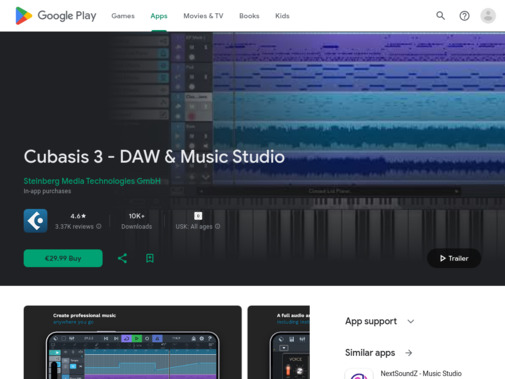Click the Similar apps heading
The height and width of the screenshot is (379, 505).
[370, 353]
